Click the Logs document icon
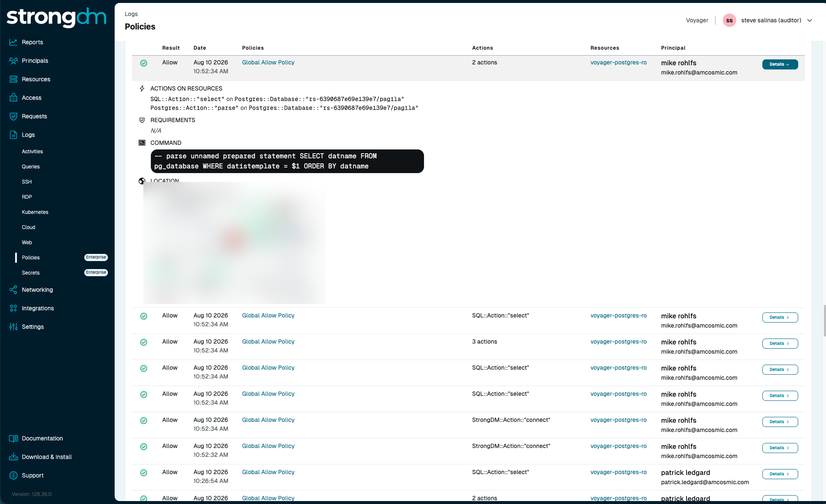This screenshot has width=826, height=504. tap(13, 135)
